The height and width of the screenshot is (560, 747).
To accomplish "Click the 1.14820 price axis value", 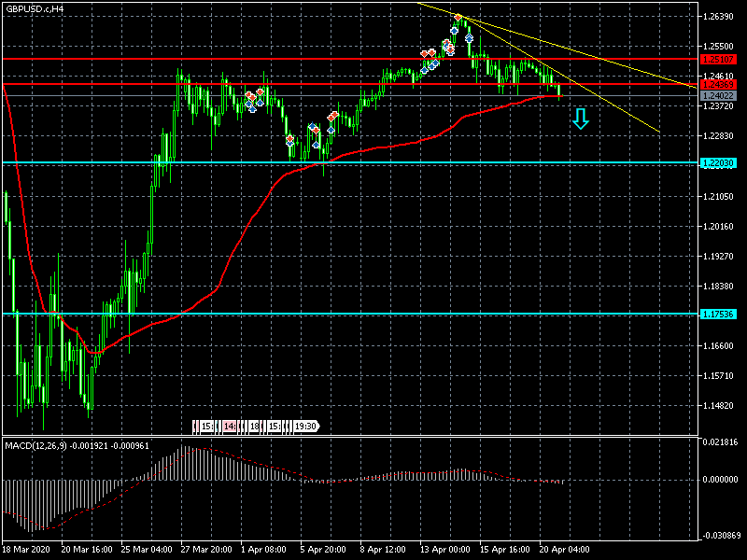I will pos(718,406).
